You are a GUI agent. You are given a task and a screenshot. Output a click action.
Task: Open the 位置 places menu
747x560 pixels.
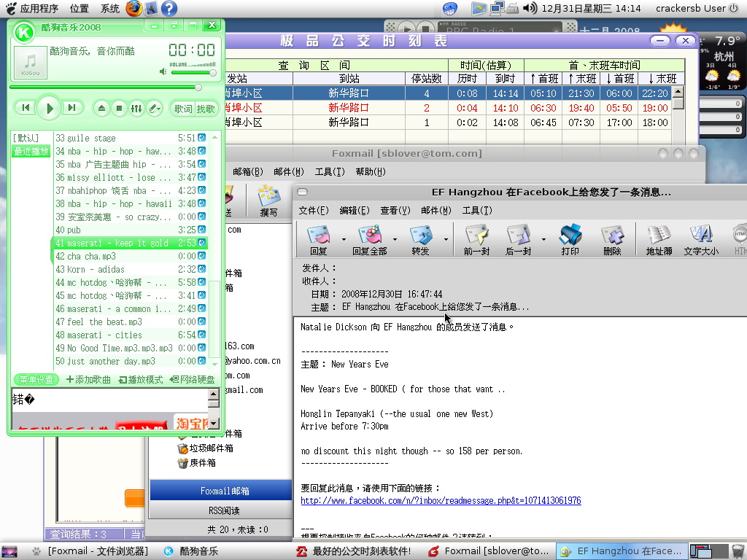click(x=79, y=8)
